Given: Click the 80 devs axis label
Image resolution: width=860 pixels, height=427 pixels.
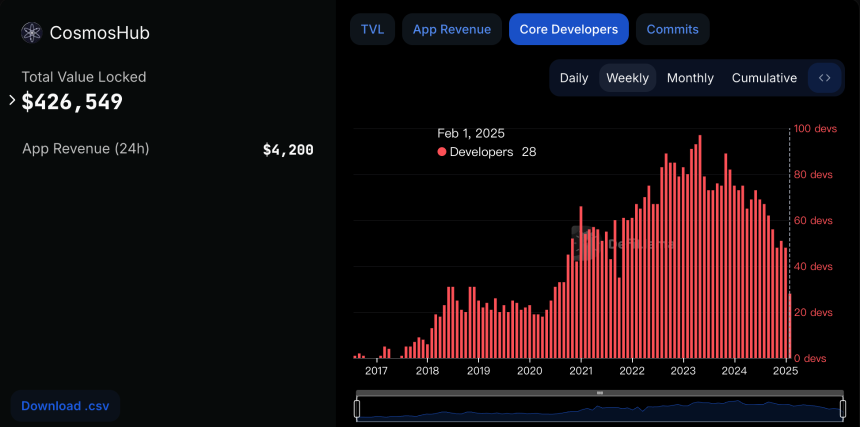Looking at the screenshot, I should coord(814,175).
